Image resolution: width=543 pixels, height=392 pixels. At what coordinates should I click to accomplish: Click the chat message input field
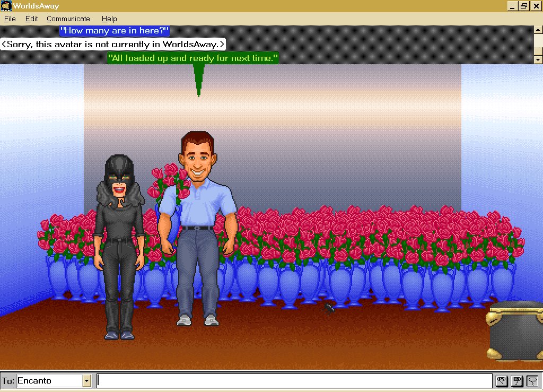point(294,381)
